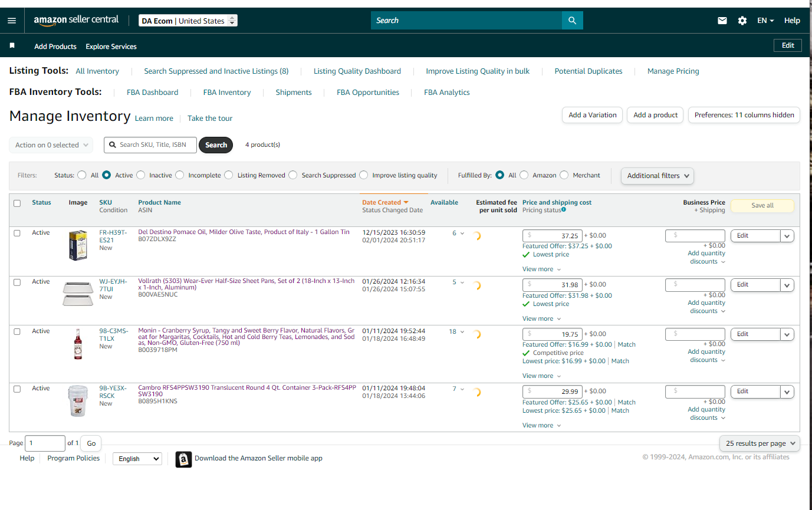Open Edit dropdown arrow for Del Destino row

787,236
